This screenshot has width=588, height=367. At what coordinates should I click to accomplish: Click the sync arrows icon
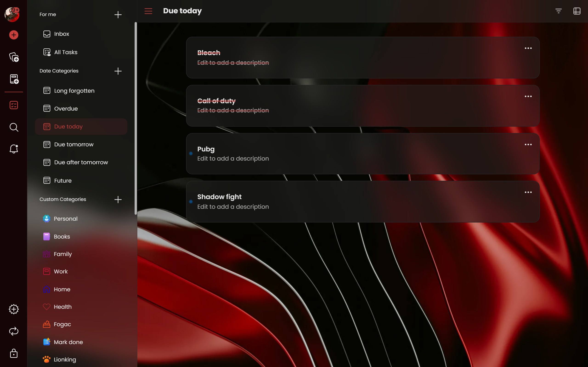click(x=14, y=331)
